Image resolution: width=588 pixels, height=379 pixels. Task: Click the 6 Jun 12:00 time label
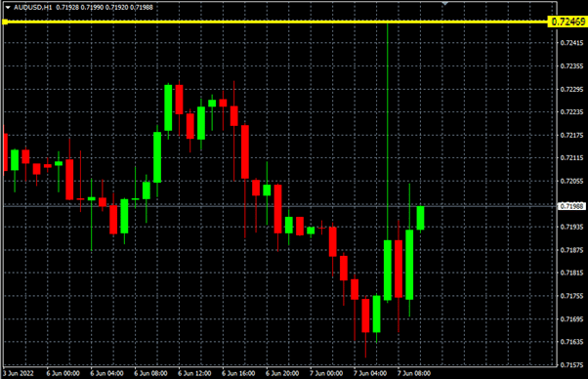(x=194, y=373)
